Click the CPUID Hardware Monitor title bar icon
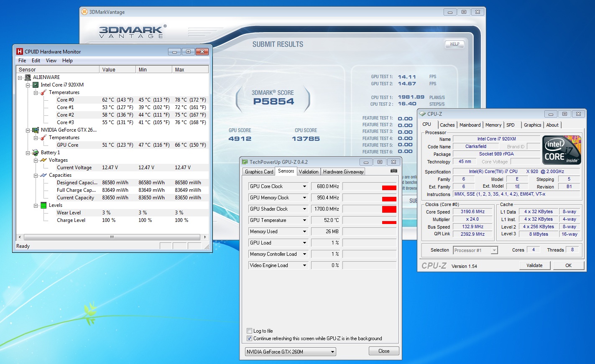The width and height of the screenshot is (595, 364). point(20,51)
